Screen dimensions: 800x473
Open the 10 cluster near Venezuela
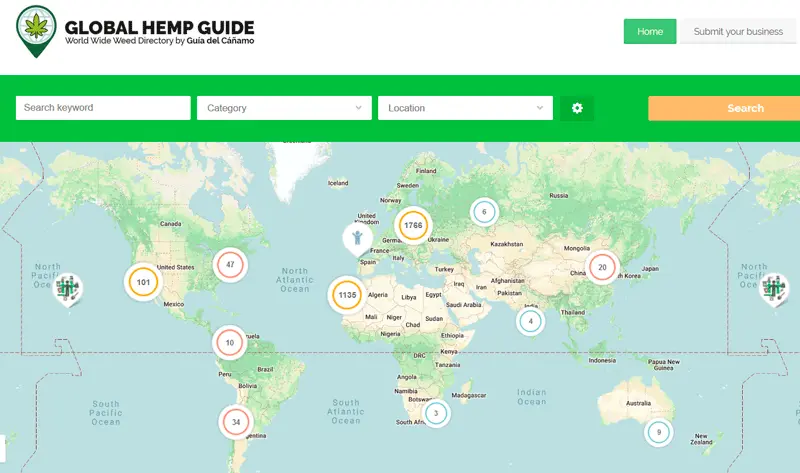pos(230,343)
